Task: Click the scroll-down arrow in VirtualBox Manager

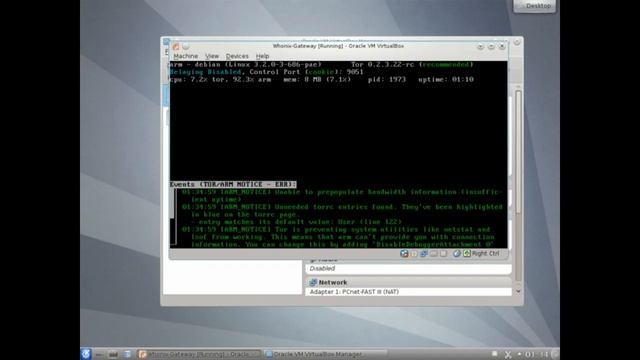Action: tap(518, 291)
